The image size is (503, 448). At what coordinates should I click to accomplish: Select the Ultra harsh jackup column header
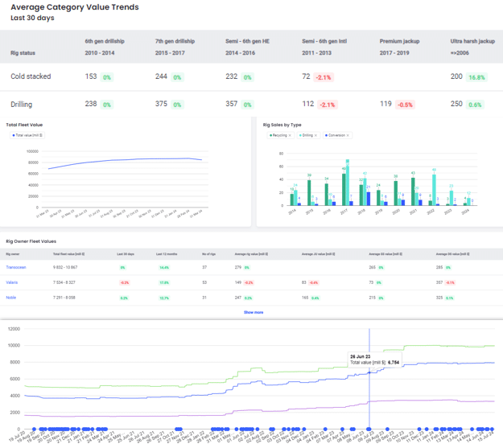tap(472, 39)
